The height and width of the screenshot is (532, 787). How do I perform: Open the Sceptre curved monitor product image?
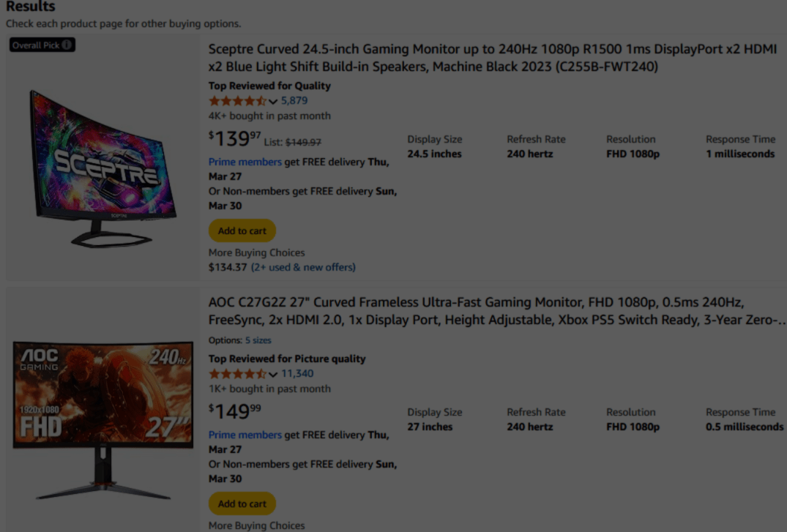point(102,166)
